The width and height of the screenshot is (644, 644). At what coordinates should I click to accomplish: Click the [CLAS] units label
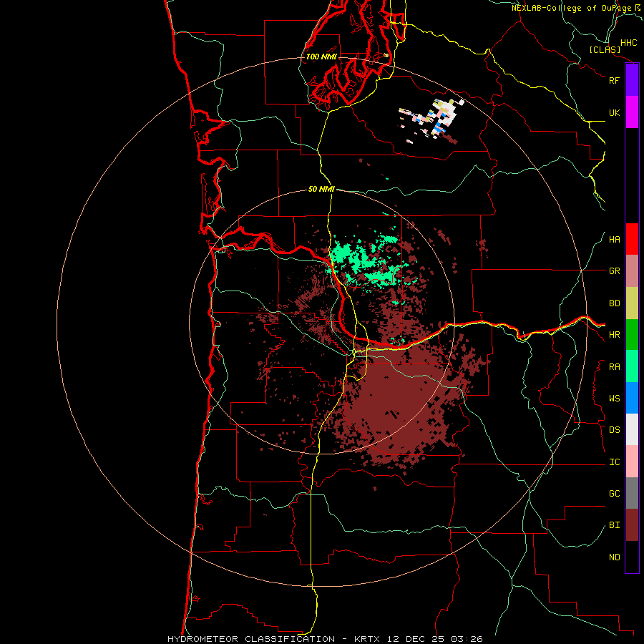605,49
